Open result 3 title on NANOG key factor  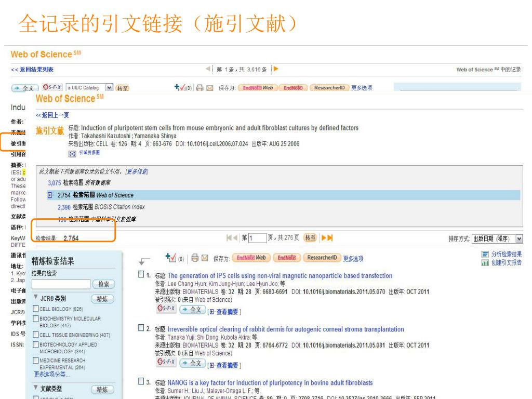(x=270, y=383)
